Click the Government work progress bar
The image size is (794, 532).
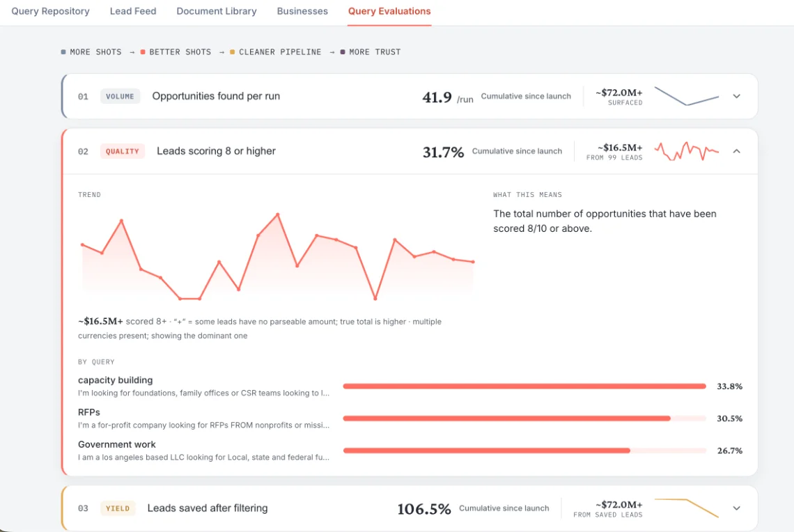click(x=524, y=451)
